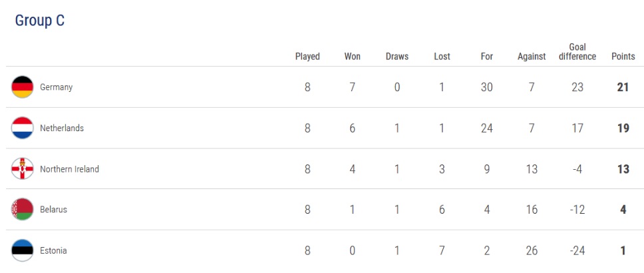Click the Netherlands flag icon
Image resolution: width=644 pixels, height=273 pixels.
pos(22,128)
